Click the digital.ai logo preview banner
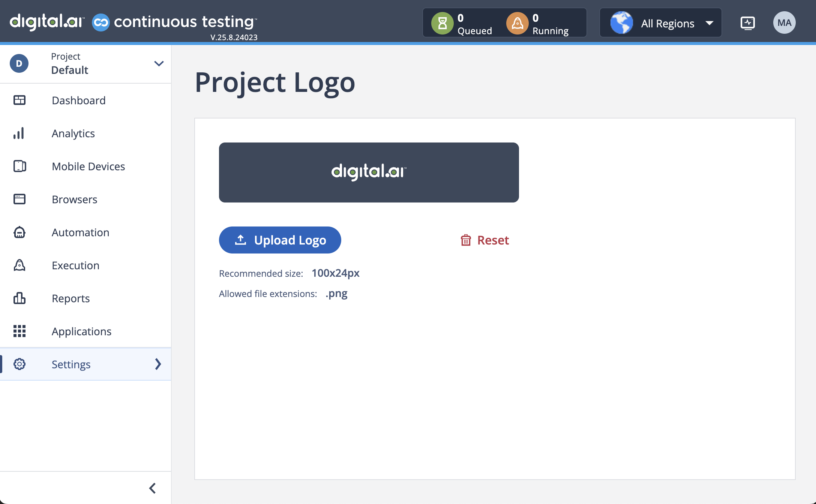The image size is (816, 504). pos(369,172)
